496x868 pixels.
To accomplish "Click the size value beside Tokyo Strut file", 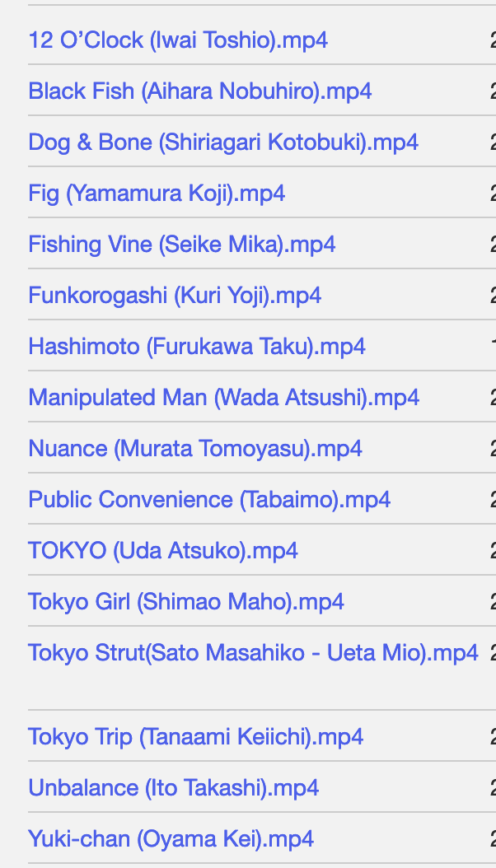I will [x=493, y=653].
